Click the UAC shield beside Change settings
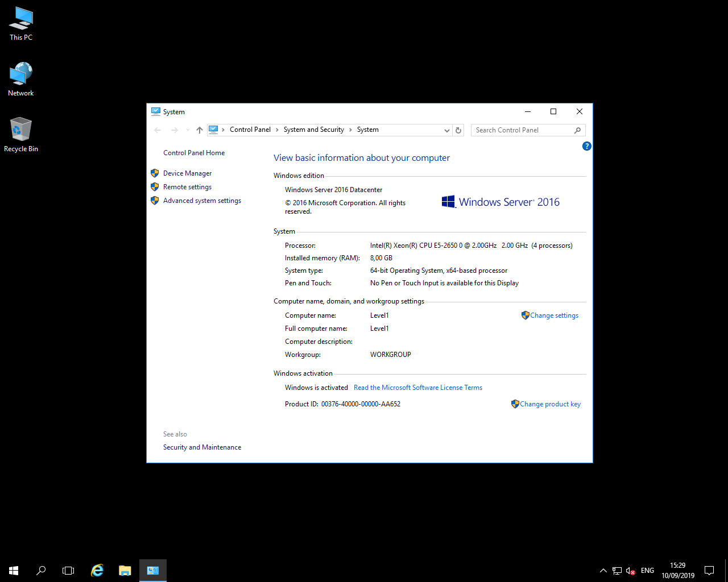The image size is (728, 582). [524, 315]
